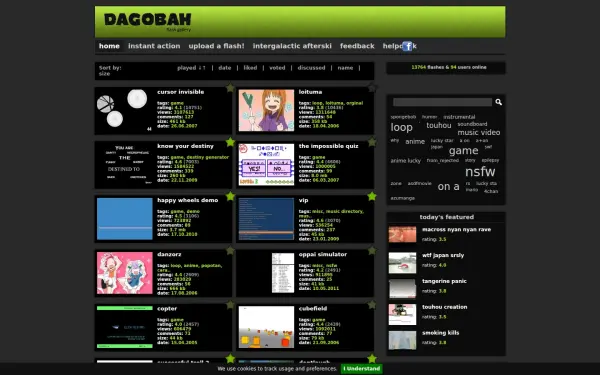This screenshot has height=375, width=600.
Task: Click wtf japan srsly thumbnail
Action: (x=402, y=262)
